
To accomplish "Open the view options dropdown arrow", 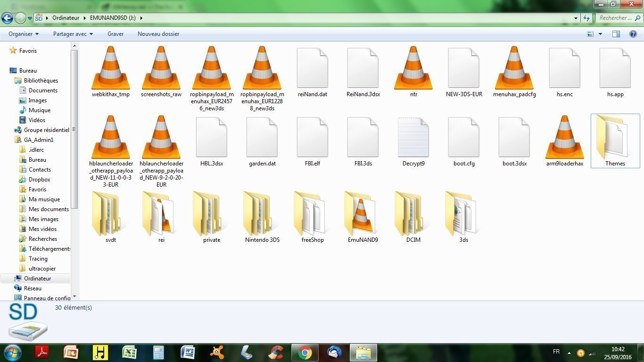I will tap(600, 34).
